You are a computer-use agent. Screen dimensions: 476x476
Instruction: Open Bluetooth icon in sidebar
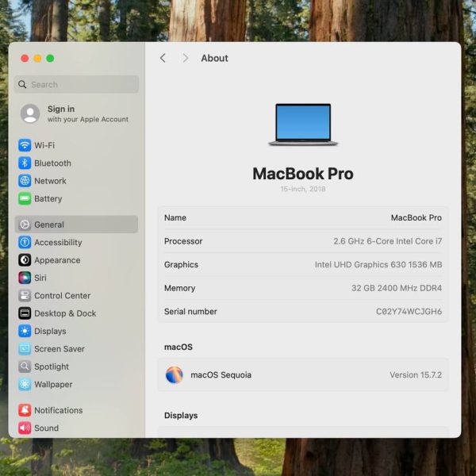pyautogui.click(x=25, y=163)
